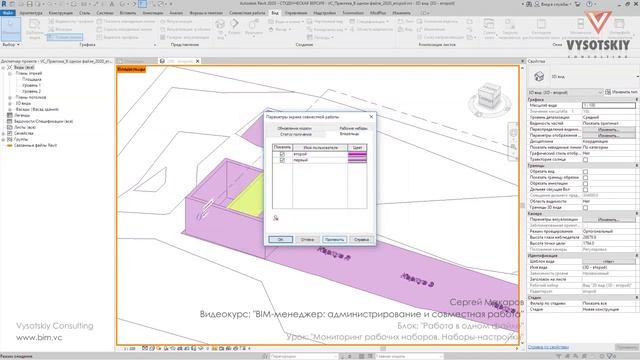Click the Families (Семейства) node icon in browser
The image size is (640, 360).
tap(10, 133)
